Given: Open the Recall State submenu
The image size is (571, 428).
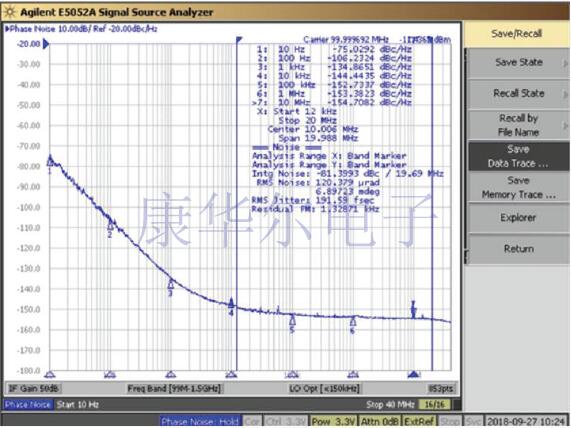Looking at the screenshot, I should [x=519, y=94].
